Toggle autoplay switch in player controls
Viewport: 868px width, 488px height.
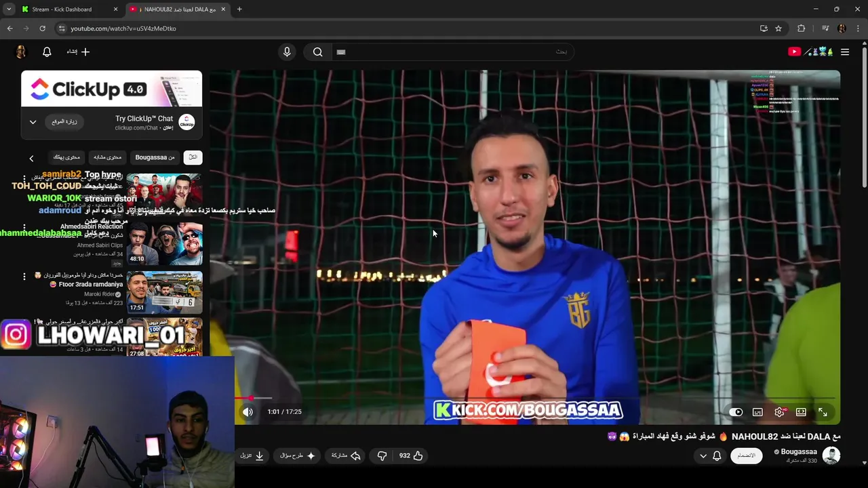pyautogui.click(x=736, y=412)
